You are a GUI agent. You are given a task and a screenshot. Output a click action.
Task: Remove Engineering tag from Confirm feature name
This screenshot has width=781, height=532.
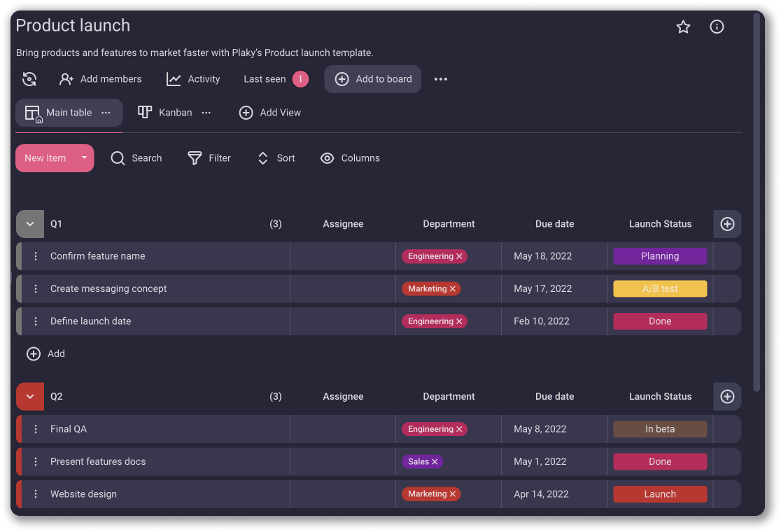(x=459, y=257)
